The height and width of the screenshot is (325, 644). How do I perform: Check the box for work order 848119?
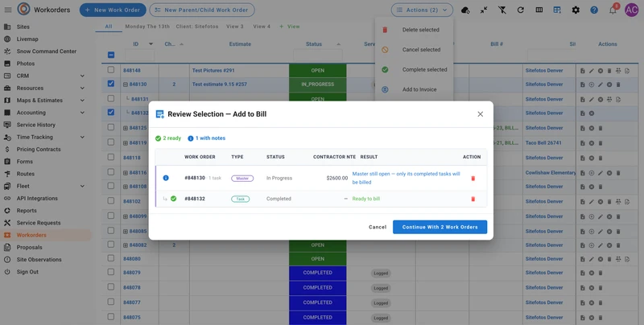[x=111, y=142]
